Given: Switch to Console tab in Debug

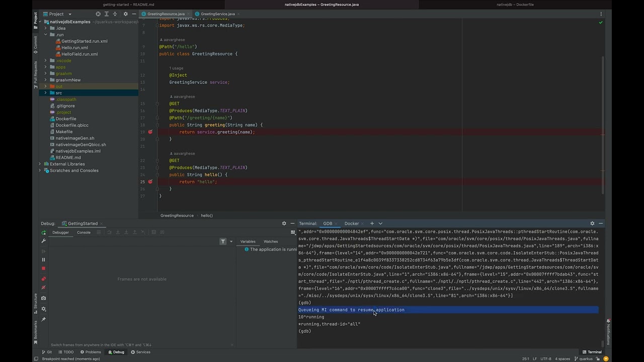Looking at the screenshot, I should [84, 232].
